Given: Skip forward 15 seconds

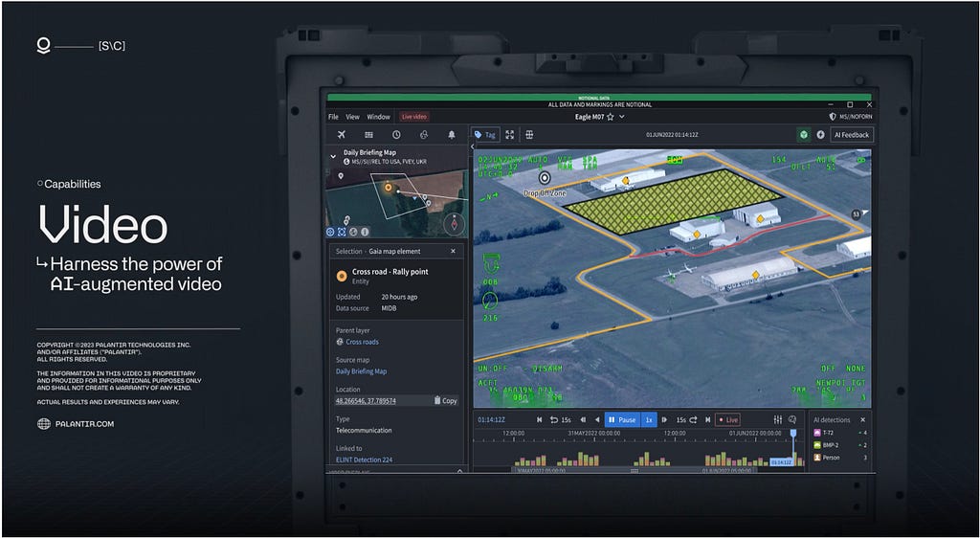Looking at the screenshot, I should coord(687,420).
